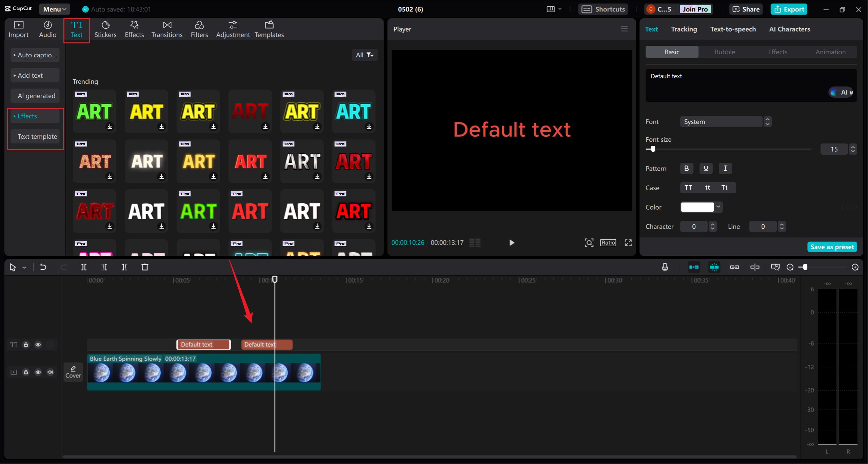Expand the Effects section in left sidebar
This screenshot has height=464, width=868.
pyautogui.click(x=27, y=116)
